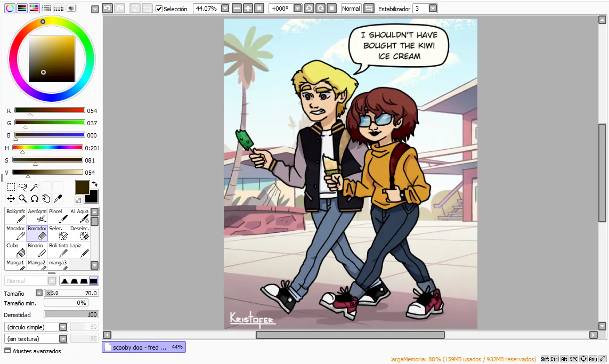Select the magic wand selection tool
This screenshot has width=609, height=364.
pyautogui.click(x=34, y=187)
